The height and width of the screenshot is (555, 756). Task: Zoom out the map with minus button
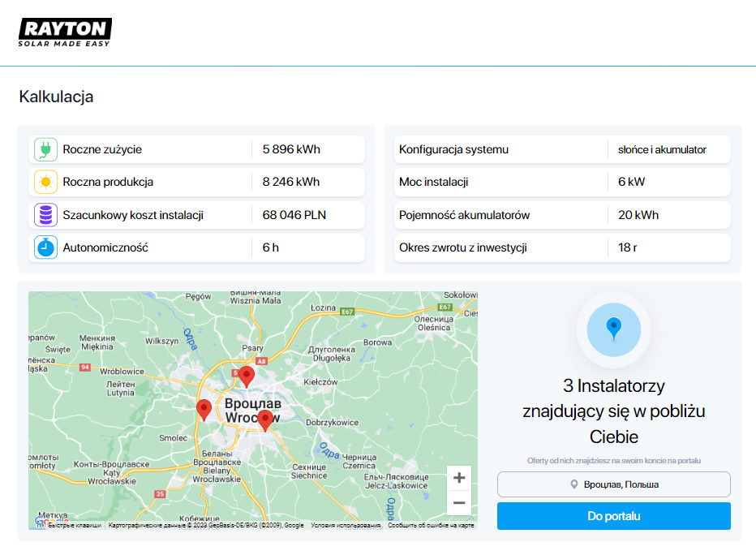click(459, 503)
